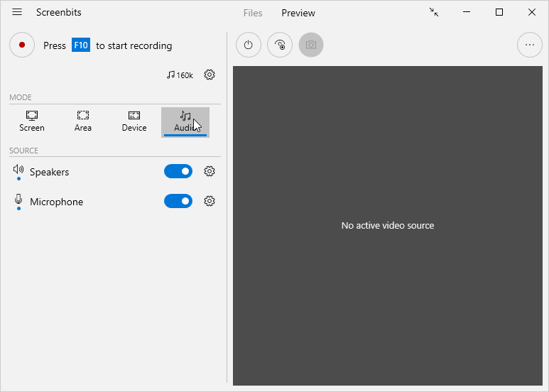
Task: Close the Screenbits window
Action: [532, 12]
